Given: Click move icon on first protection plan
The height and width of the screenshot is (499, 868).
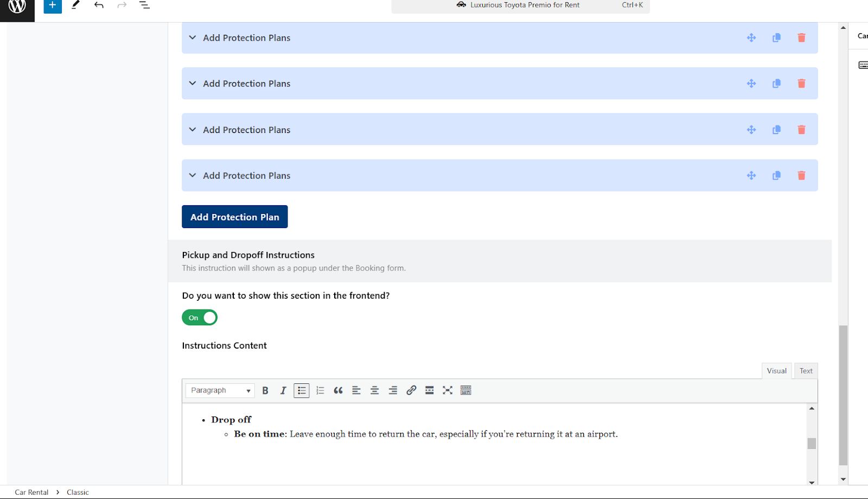Looking at the screenshot, I should pos(751,37).
